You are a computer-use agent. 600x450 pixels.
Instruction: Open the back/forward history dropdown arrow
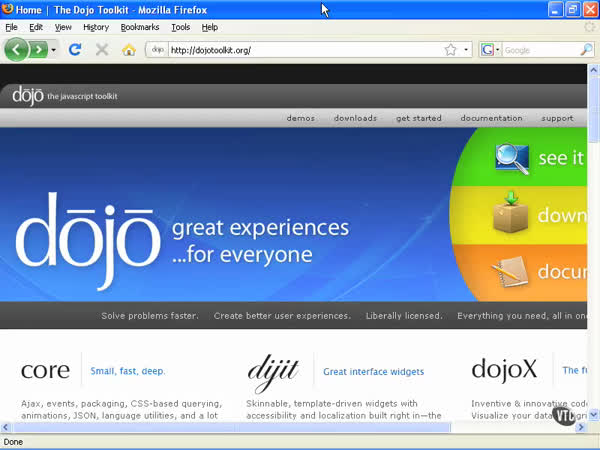[54, 49]
